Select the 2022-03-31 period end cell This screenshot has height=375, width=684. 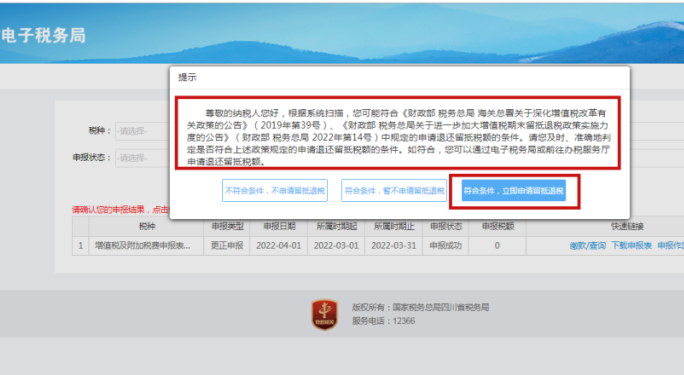point(393,245)
